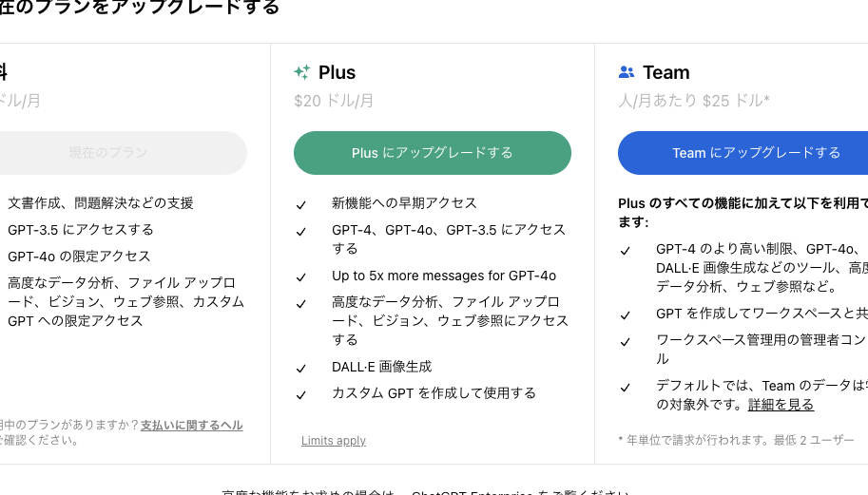Click checkmark beside GPT を作成してワークスペース
The height and width of the screenshot is (495, 868).
tap(626, 314)
